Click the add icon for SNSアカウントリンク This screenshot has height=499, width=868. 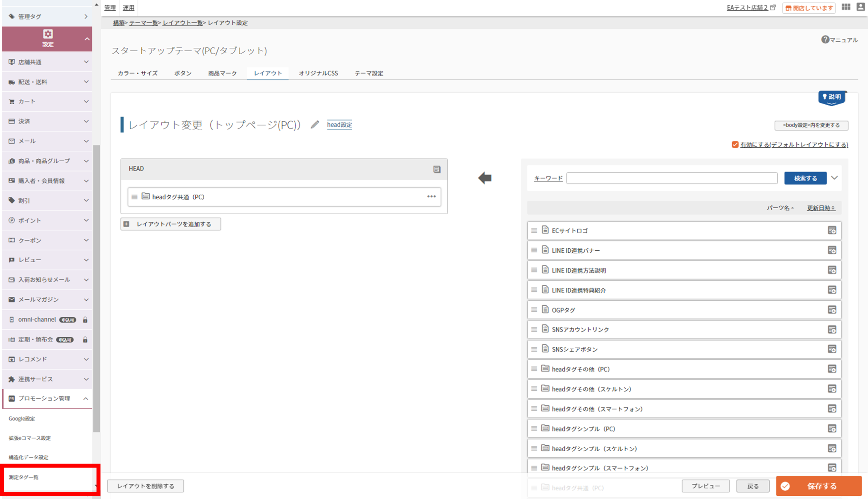coord(832,330)
